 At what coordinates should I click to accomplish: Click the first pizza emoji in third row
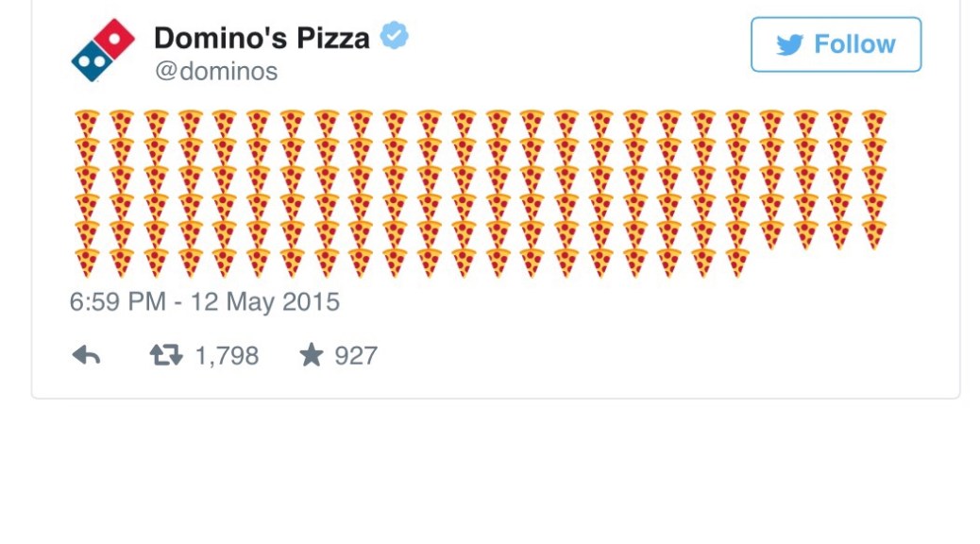coord(87,179)
